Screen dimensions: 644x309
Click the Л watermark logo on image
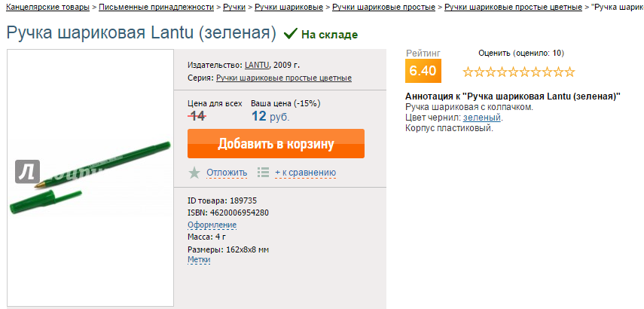28,171
